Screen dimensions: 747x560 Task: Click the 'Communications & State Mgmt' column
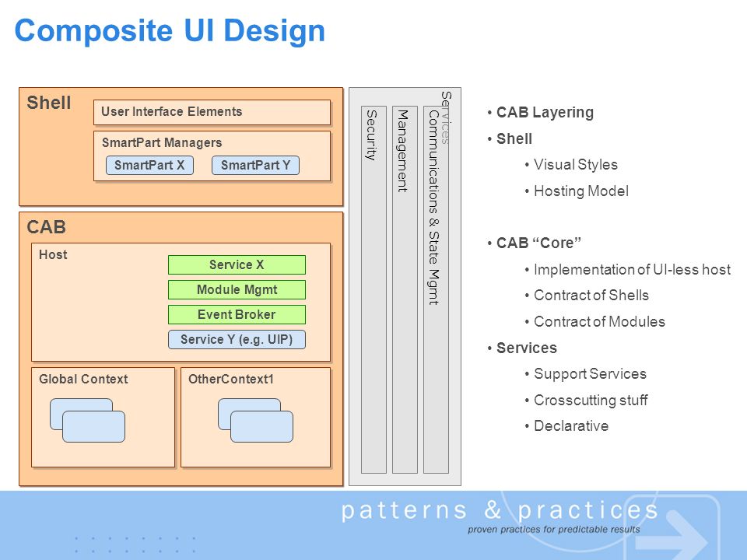[x=436, y=289]
